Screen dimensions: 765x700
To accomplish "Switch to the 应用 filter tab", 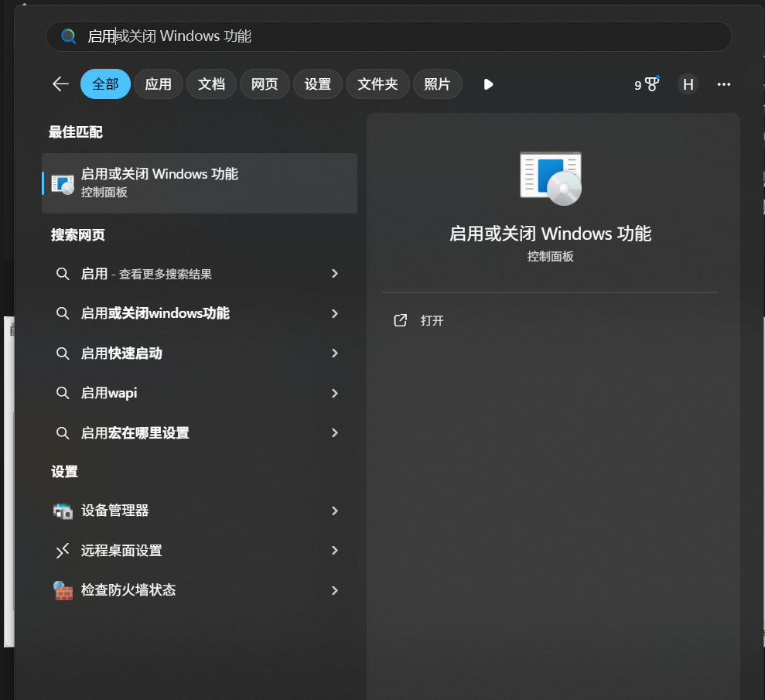I will [159, 84].
